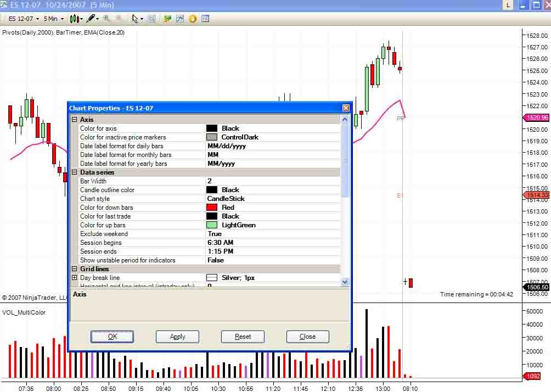This screenshot has width=551, height=392.
Task: Select the Color for up bars LightGreen swatch
Action: (211, 225)
